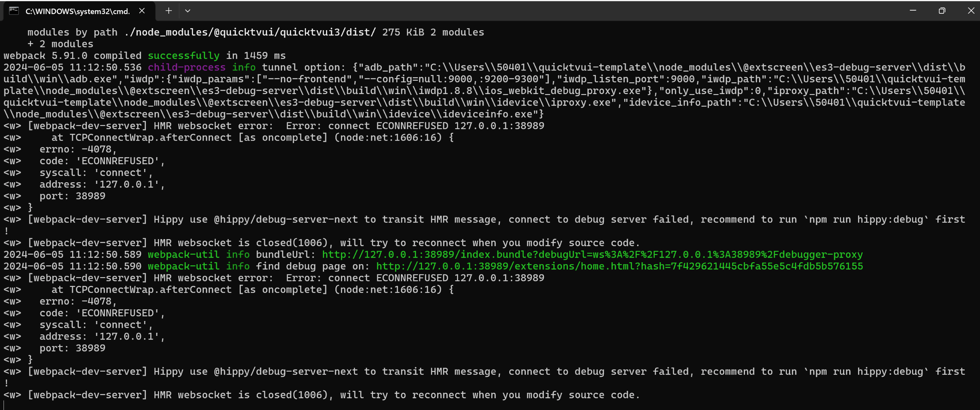Open a new tab with plus button
The height and width of the screenshot is (410, 980).
coord(169,11)
